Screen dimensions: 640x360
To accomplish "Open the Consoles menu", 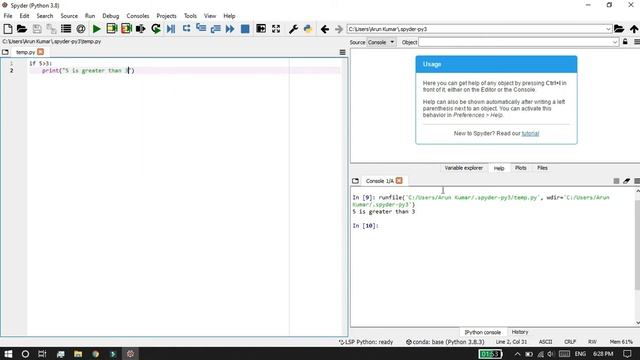I will point(138,16).
